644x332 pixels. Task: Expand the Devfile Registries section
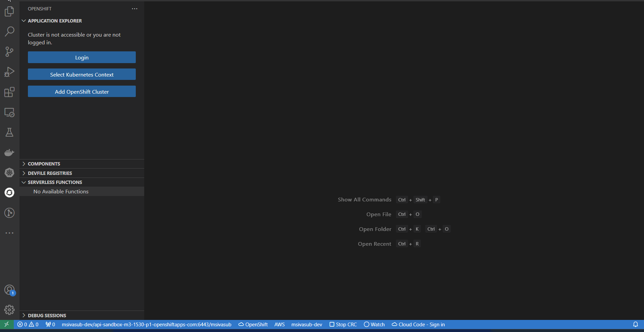(82, 173)
